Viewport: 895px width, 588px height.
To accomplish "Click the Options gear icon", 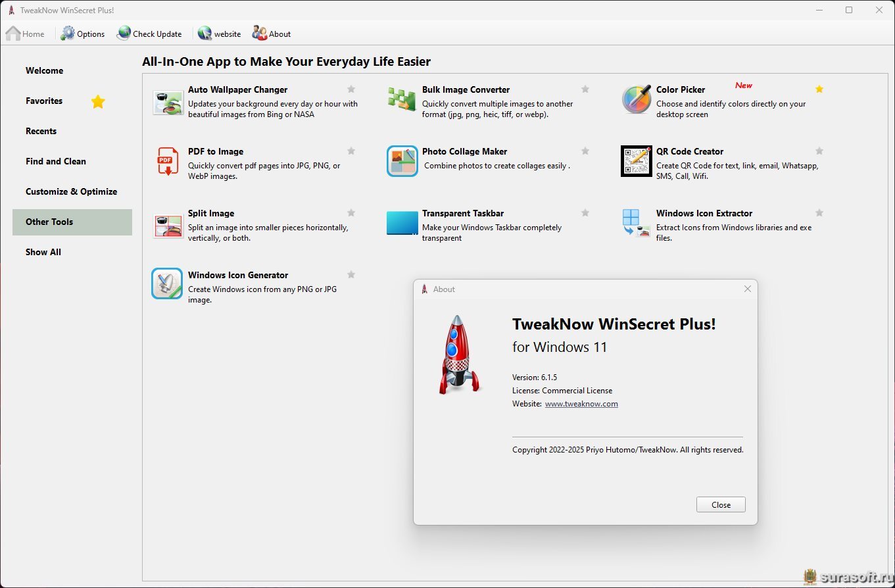I will tap(68, 34).
